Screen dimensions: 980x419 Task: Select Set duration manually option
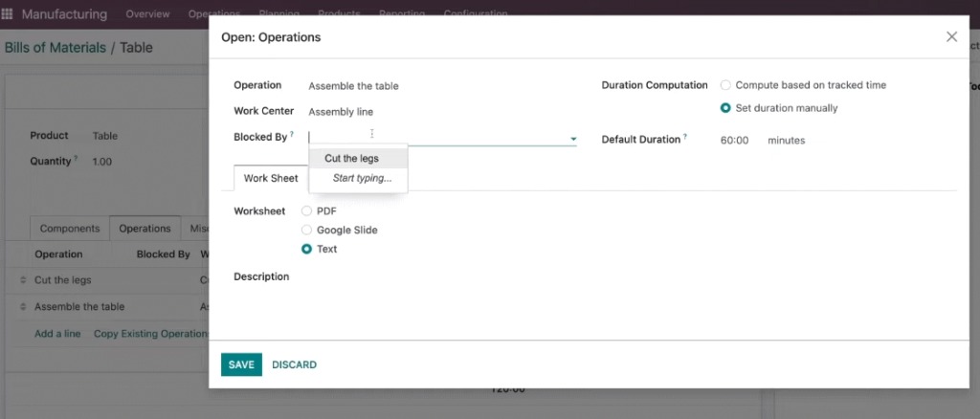click(725, 108)
